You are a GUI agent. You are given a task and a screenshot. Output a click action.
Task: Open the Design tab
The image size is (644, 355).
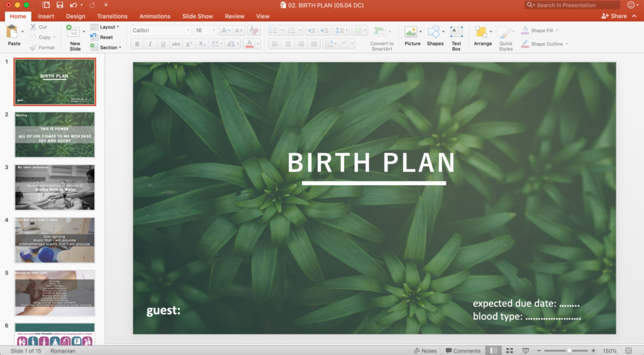(75, 16)
